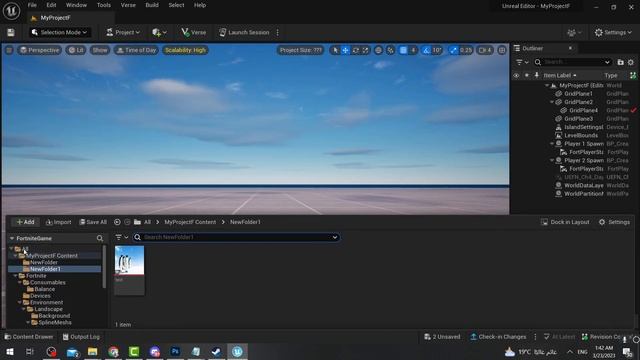Screen dimensions: 640x360
Task: Open the Verse menu
Action: tap(128, 5)
